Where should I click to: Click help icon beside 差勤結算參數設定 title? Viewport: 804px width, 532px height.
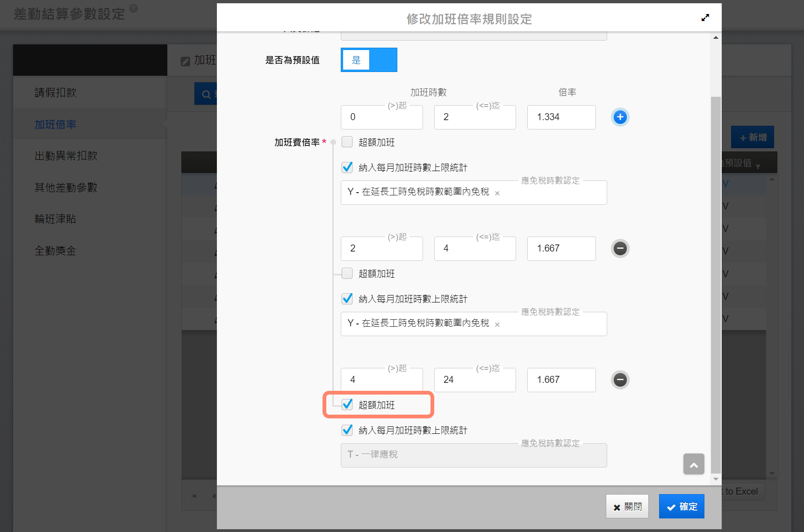[x=133, y=8]
